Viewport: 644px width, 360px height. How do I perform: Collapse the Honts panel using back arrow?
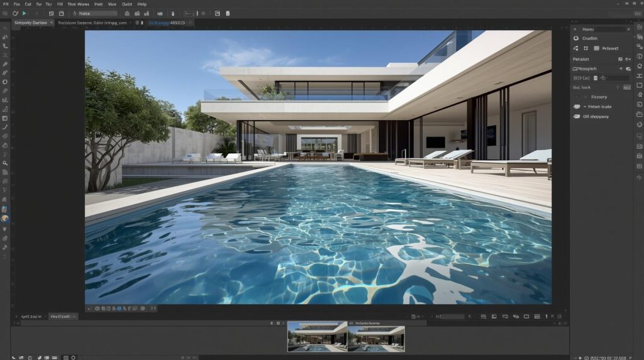pyautogui.click(x=576, y=29)
